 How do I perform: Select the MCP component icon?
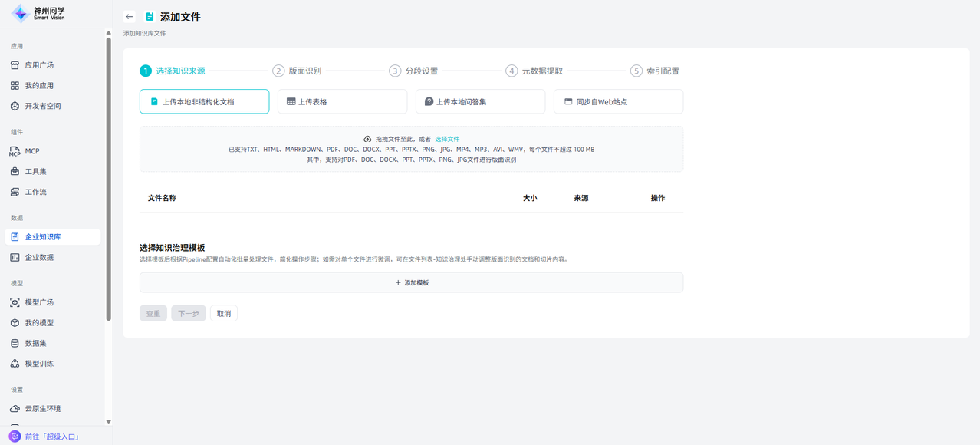point(15,151)
